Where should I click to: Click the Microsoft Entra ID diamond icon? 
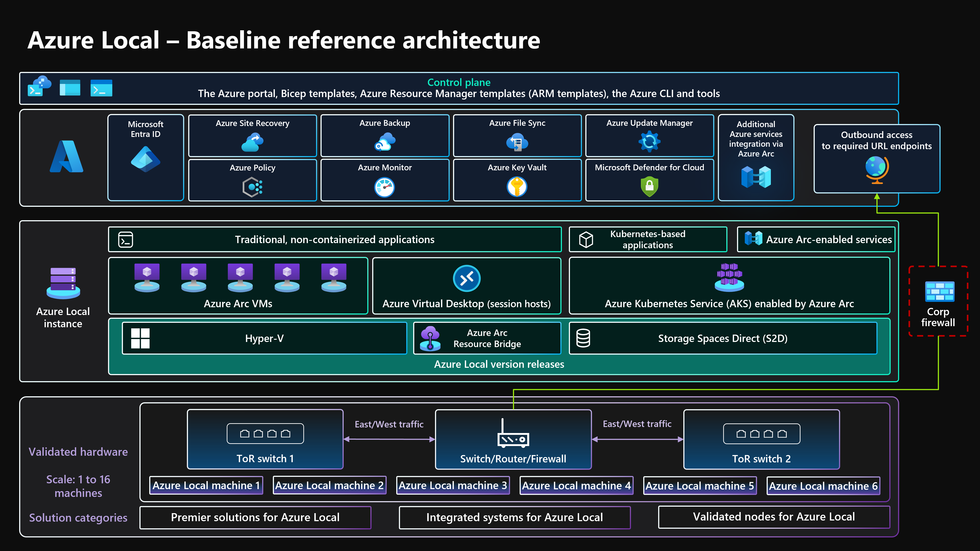145,159
